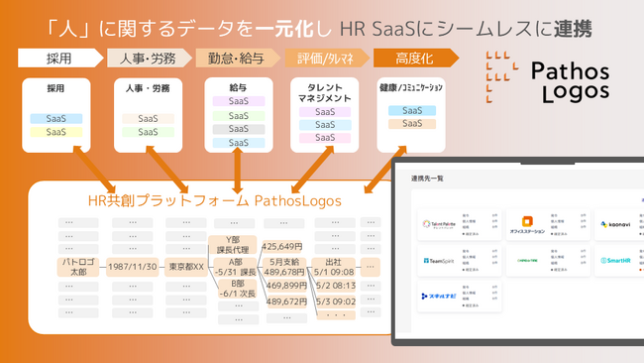
Task: Click the blue SaaS chip under 採用
Action: tap(56, 118)
